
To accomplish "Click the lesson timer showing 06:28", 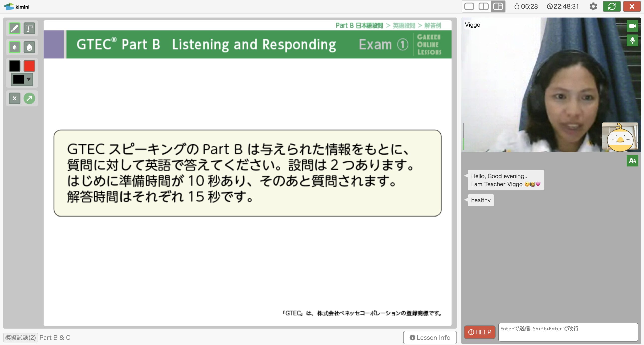I will pyautogui.click(x=526, y=6).
